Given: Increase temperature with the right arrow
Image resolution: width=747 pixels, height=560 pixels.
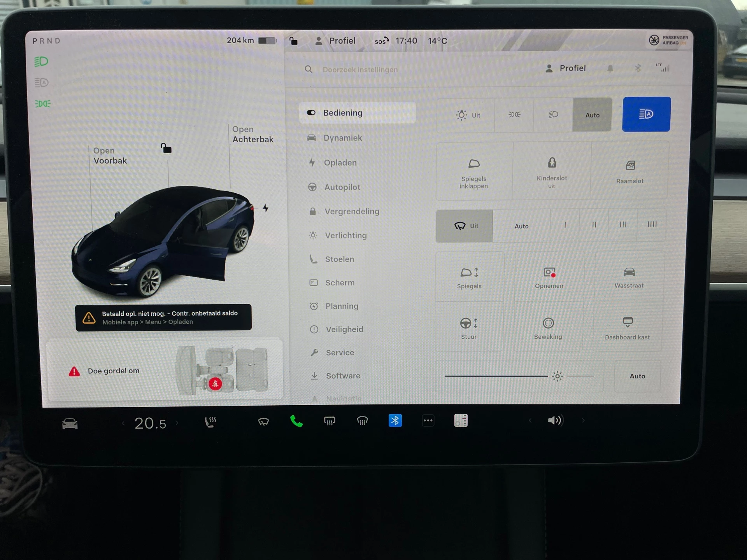Looking at the screenshot, I should 178,423.
